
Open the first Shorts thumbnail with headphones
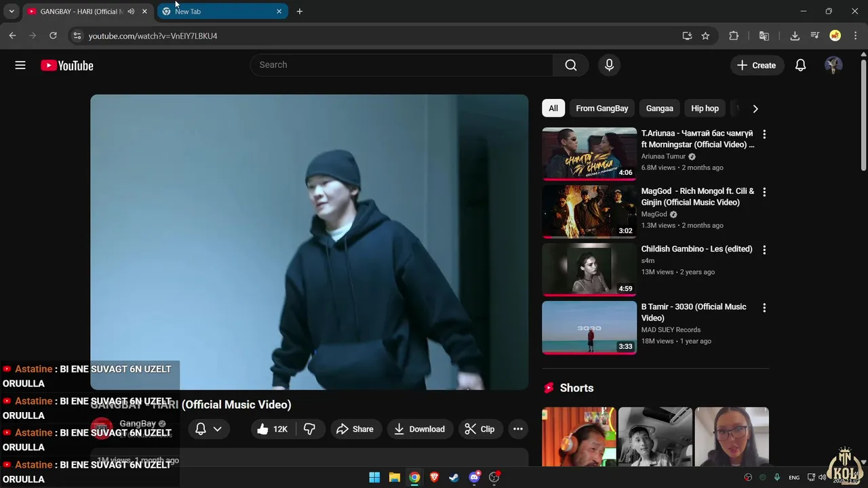[x=578, y=436]
